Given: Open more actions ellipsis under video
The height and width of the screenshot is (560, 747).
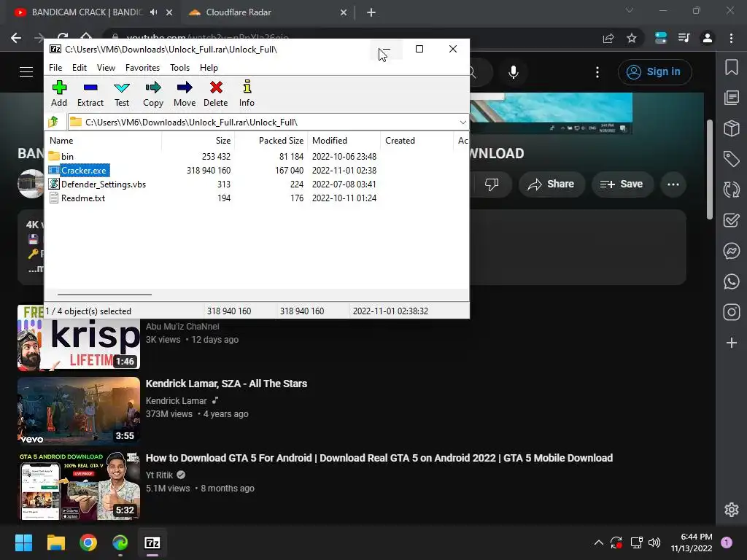Looking at the screenshot, I should click(x=673, y=184).
